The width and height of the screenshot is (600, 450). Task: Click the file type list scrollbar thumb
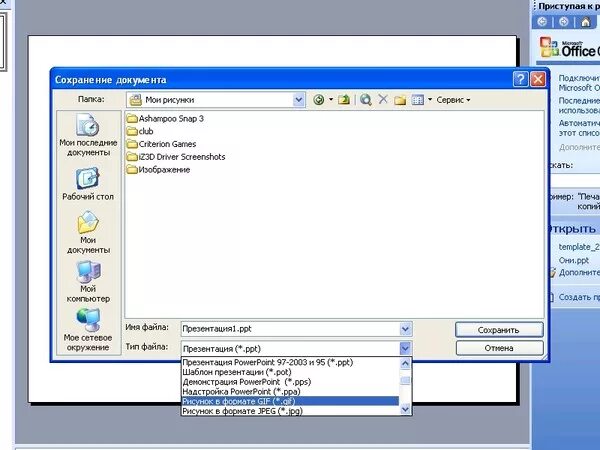[x=405, y=380]
